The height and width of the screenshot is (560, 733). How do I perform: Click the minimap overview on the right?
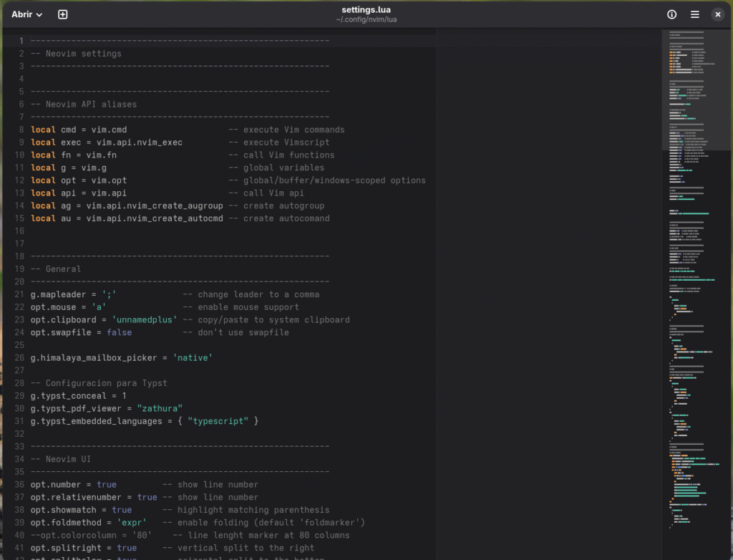pyautogui.click(x=690, y=286)
